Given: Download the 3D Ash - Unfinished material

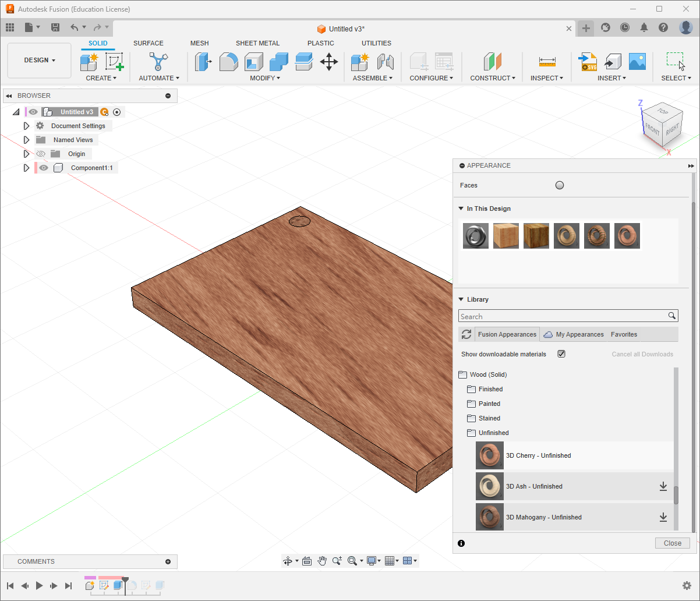Looking at the screenshot, I should point(663,486).
